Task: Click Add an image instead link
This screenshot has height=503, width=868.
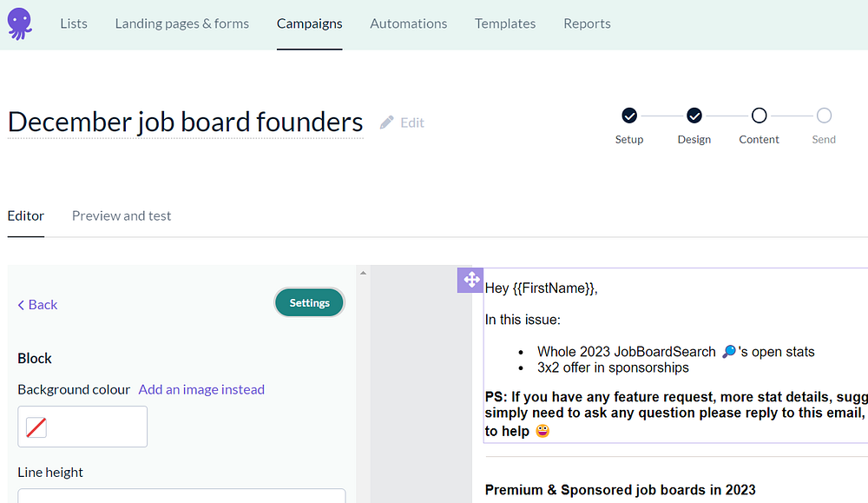Action: [x=201, y=389]
